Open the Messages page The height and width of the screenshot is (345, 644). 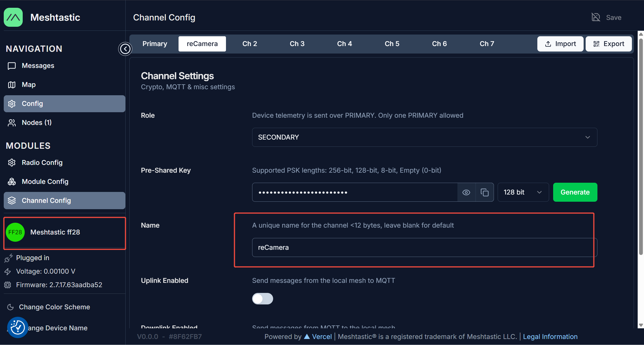38,66
